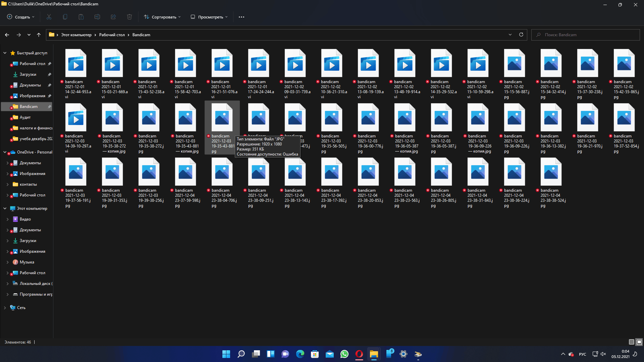Select Локальный диск in sidebar
This screenshot has width=644, height=362.
[32, 284]
